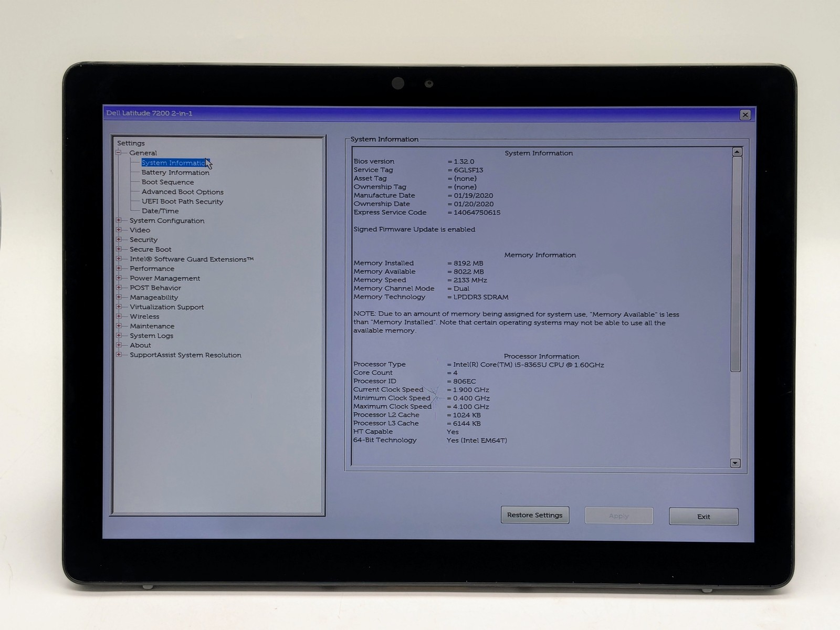The width and height of the screenshot is (840, 630).
Task: Expand the Security settings node
Action: [119, 239]
